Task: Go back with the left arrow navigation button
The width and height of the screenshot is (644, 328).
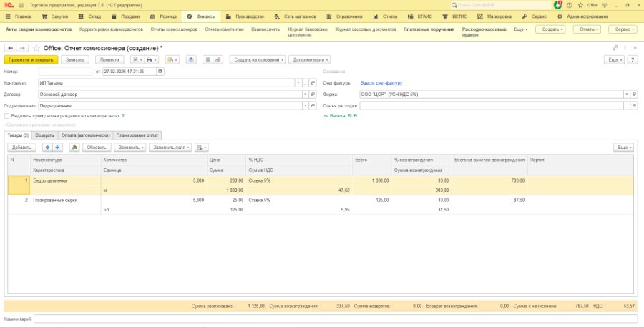Action: 10,48
